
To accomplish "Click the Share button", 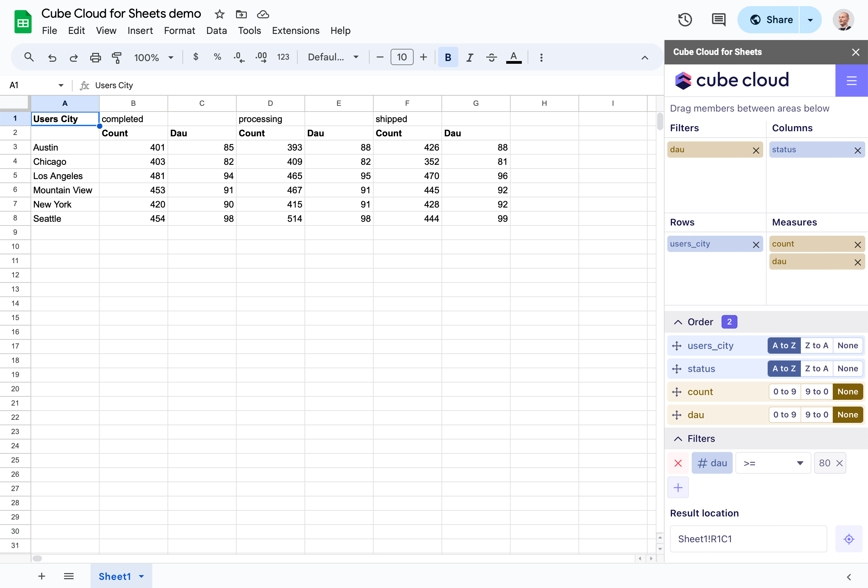I will (x=771, y=20).
